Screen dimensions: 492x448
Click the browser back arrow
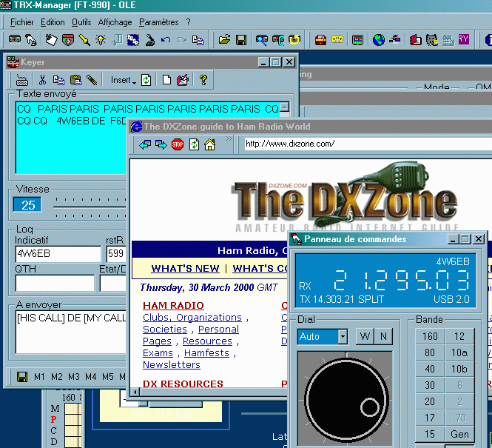(145, 144)
